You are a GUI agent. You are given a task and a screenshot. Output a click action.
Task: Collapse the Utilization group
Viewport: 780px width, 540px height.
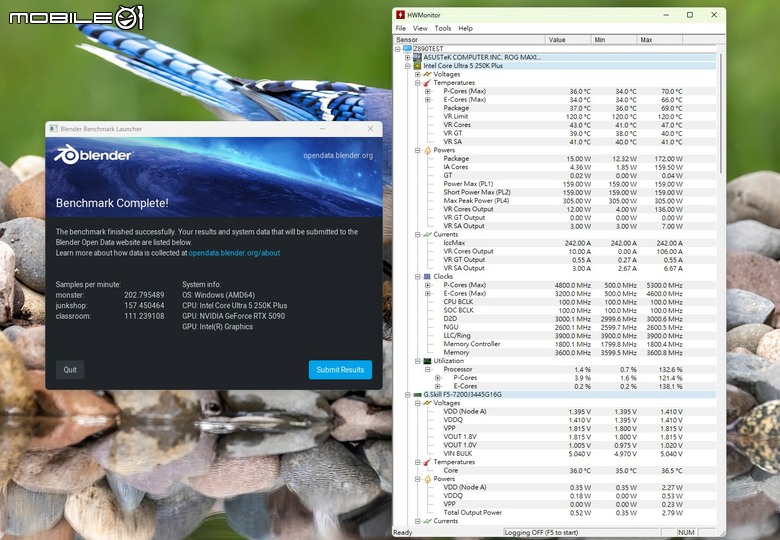tap(418, 361)
